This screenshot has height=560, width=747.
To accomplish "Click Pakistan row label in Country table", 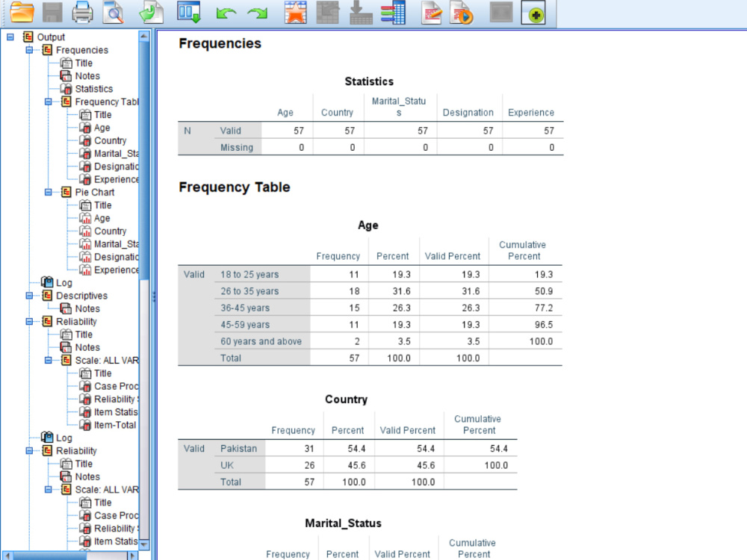I will pos(239,449).
